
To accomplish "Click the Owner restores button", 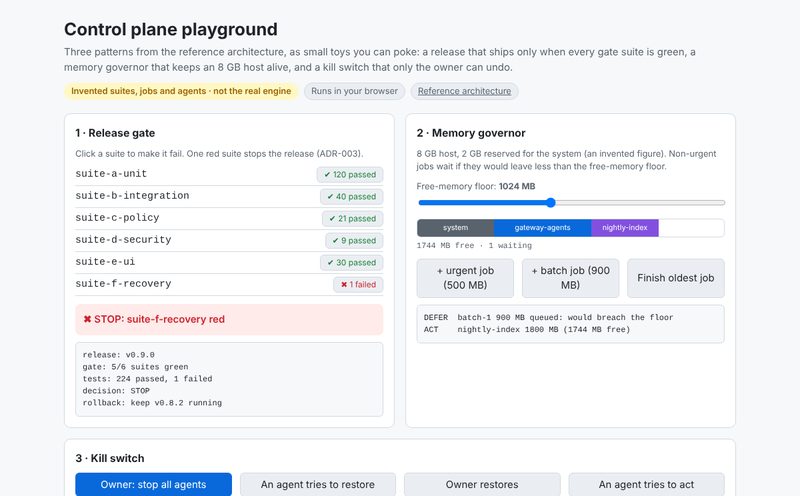I will point(482,484).
